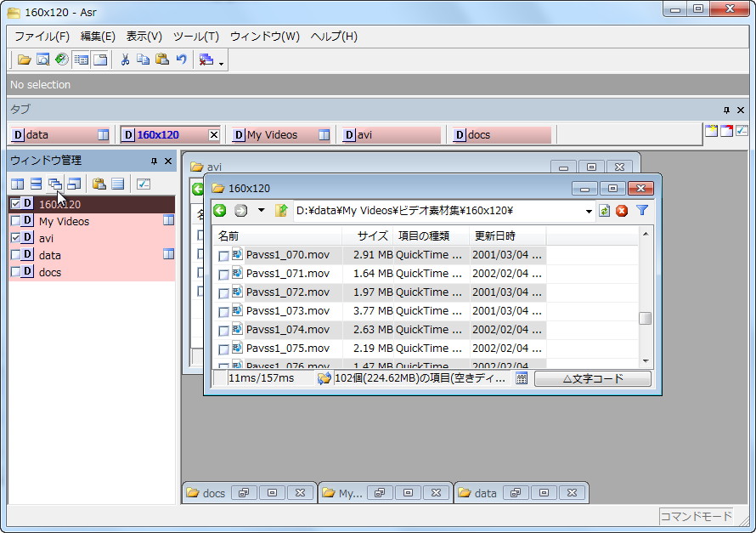Toggle the tab panel toolbar button
756x533 pixels.
point(100,60)
